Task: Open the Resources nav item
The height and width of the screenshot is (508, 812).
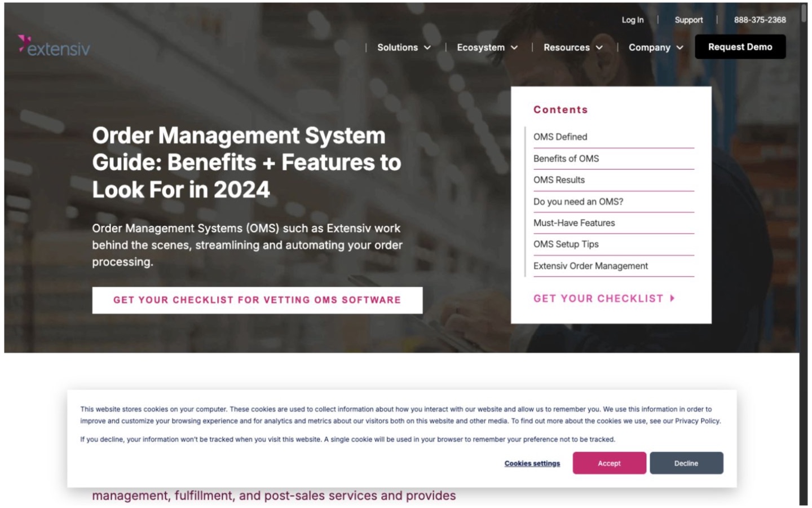Action: (x=566, y=47)
